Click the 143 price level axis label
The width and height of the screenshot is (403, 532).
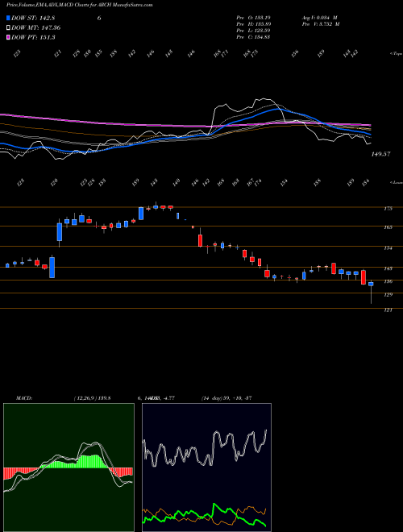[x=388, y=268]
